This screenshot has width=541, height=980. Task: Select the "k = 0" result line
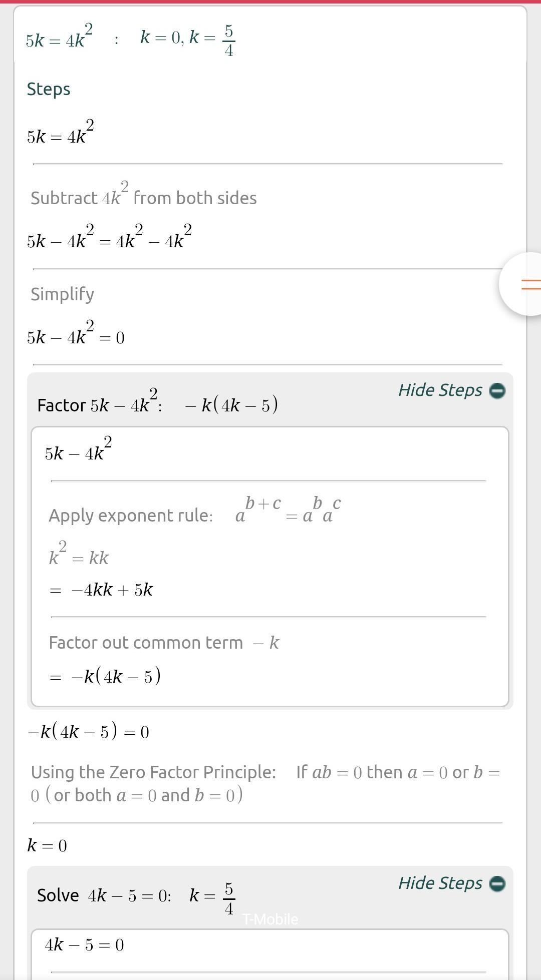point(47,846)
